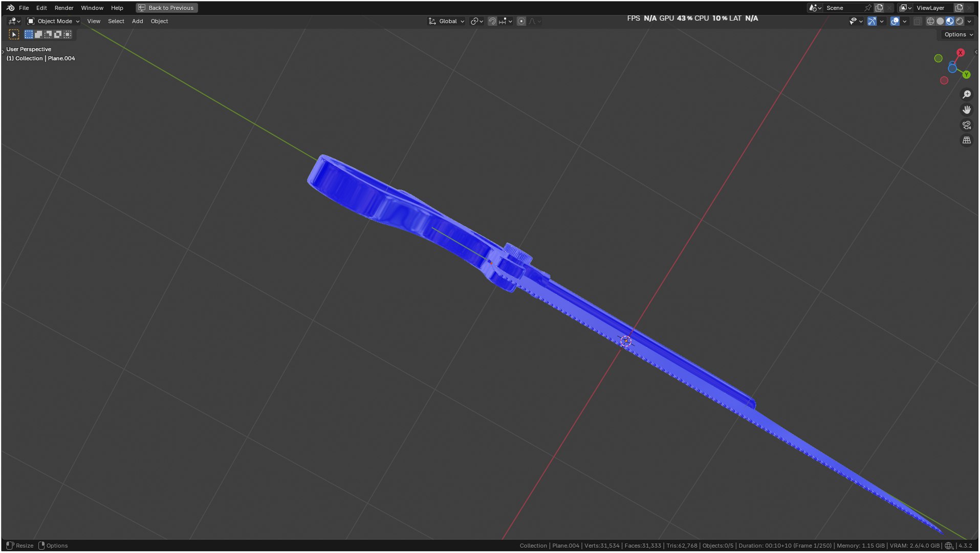Click the Back to Previous button

167,8
